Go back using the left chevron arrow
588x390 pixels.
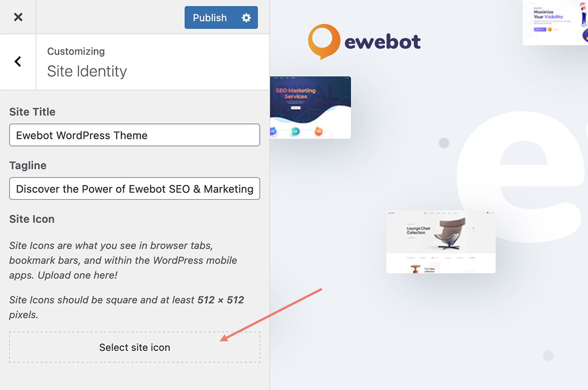18,61
